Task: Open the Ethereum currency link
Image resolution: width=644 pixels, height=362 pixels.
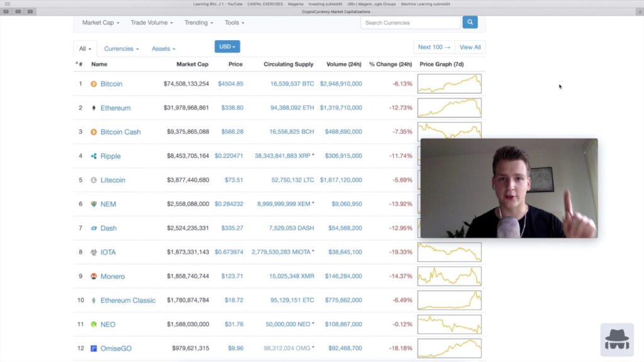Action: [x=116, y=108]
